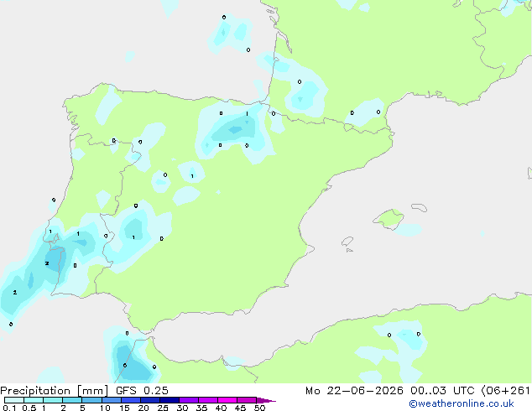532x411 pixels.
Task: Click the 25–30 mm navy legend box
Action: pos(170,400)
